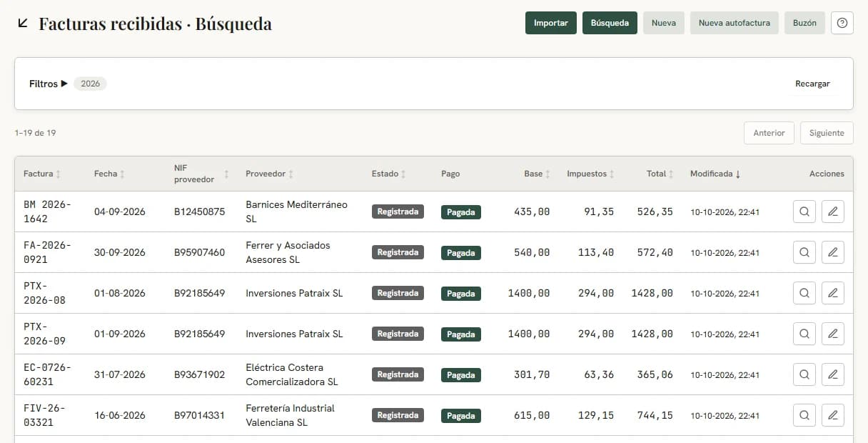Click Registrada badge for Barnices Mediterráneo
The height and width of the screenshot is (443, 868).
click(x=398, y=211)
